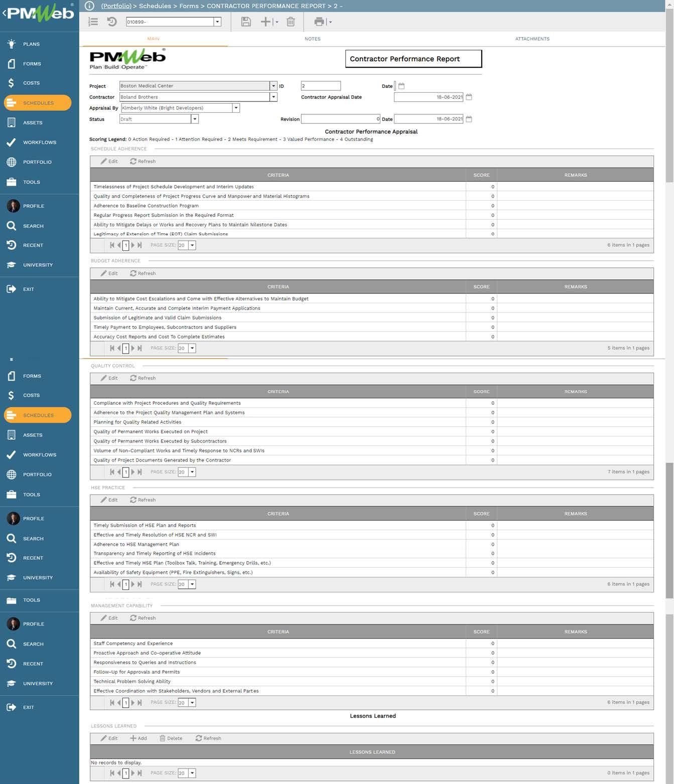The width and height of the screenshot is (674, 784).
Task: Refresh the Schedule Adherence grid
Action: pos(143,162)
